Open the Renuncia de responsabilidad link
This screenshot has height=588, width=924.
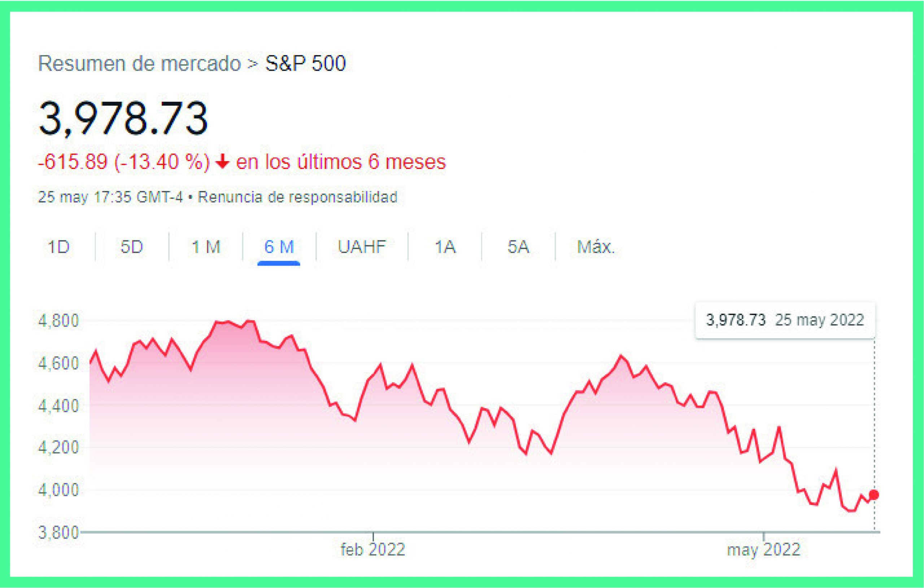(297, 197)
